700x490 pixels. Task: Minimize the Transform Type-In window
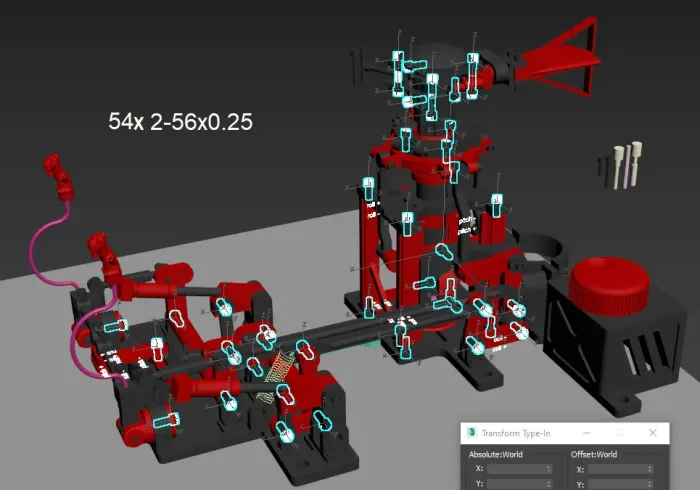click(x=585, y=433)
